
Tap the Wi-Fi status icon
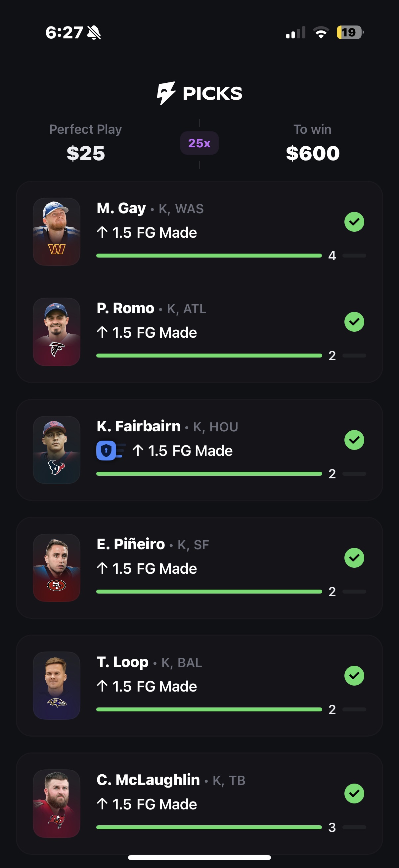tap(321, 32)
